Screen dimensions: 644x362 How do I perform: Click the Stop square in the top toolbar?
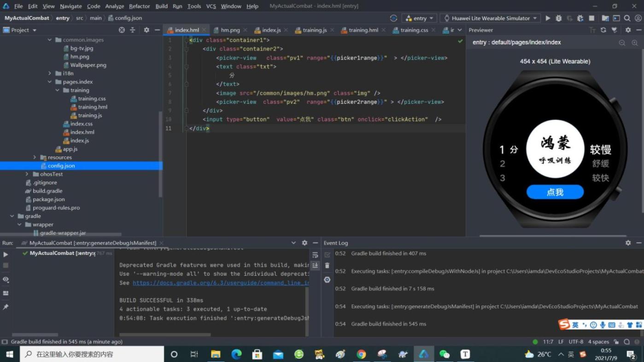click(x=591, y=18)
